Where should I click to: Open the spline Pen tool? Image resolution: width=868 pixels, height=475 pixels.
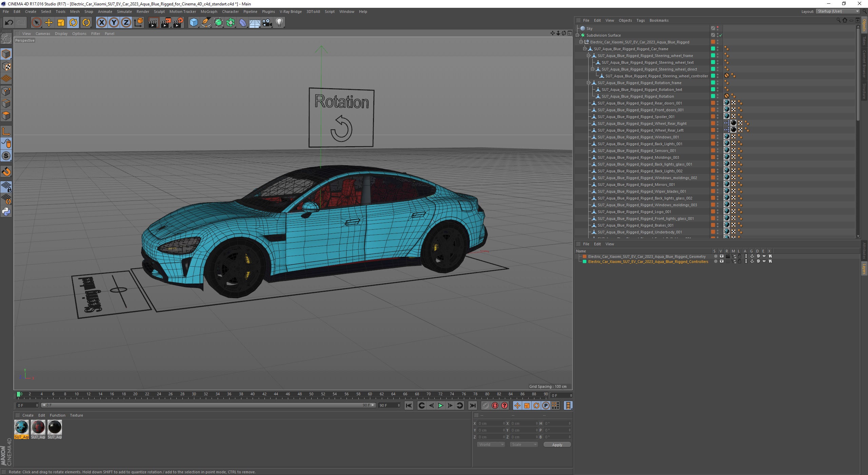(x=206, y=23)
